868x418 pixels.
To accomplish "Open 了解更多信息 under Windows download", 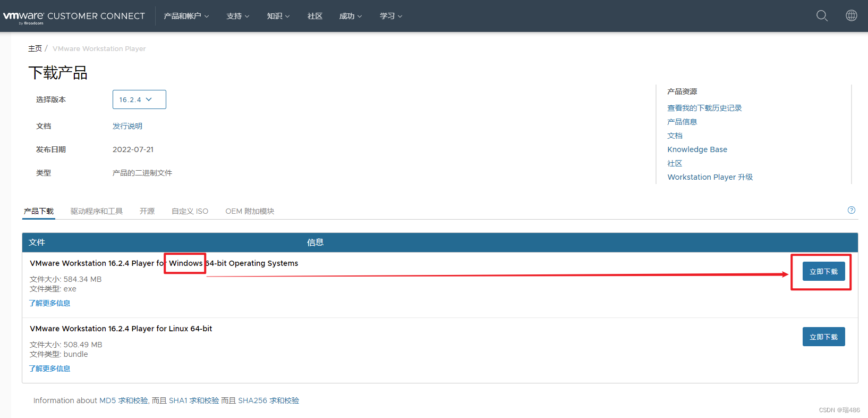I will pyautogui.click(x=49, y=303).
